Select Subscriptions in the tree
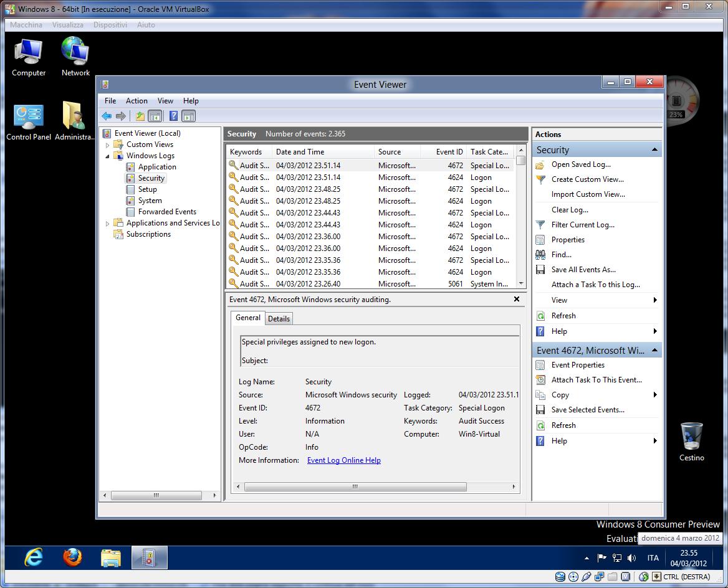The image size is (728, 588). point(148,234)
